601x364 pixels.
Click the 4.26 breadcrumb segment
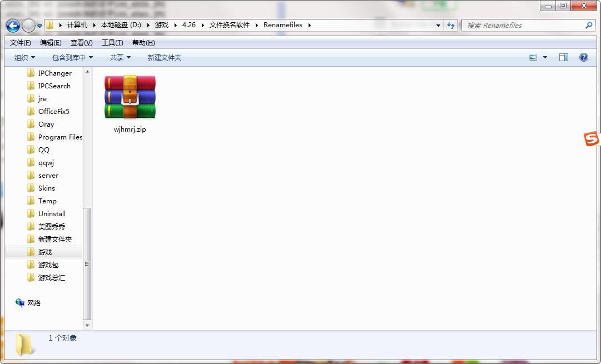point(188,25)
